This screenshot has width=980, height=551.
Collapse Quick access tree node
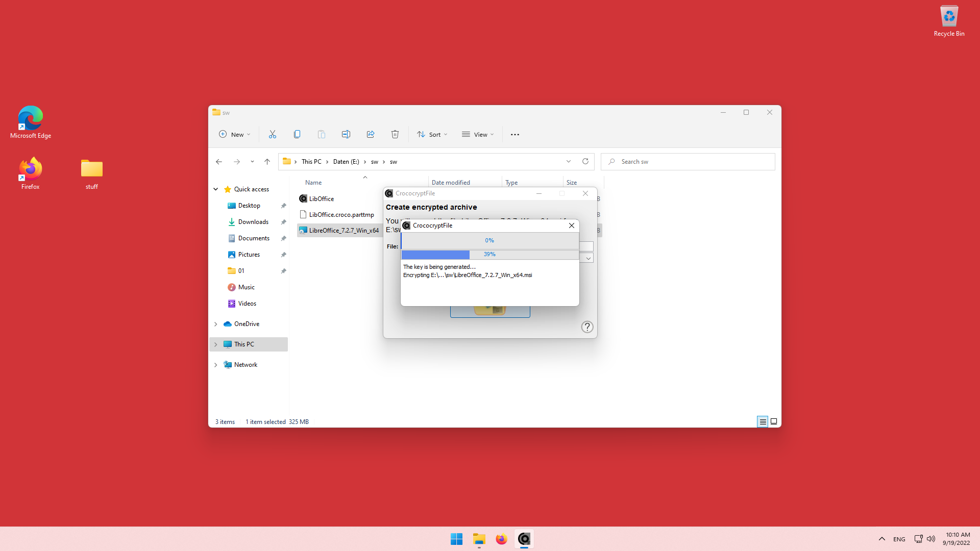click(216, 189)
